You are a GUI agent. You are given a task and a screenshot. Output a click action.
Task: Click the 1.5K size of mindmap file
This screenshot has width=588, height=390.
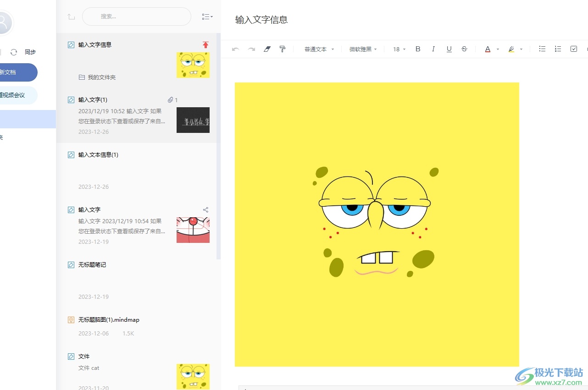point(128,333)
